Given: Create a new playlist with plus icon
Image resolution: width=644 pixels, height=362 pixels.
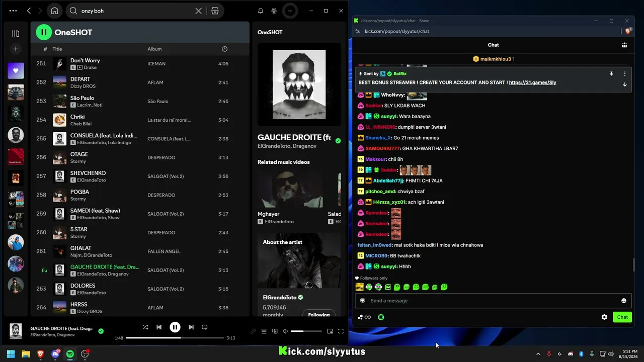Looking at the screenshot, I should click(x=16, y=49).
